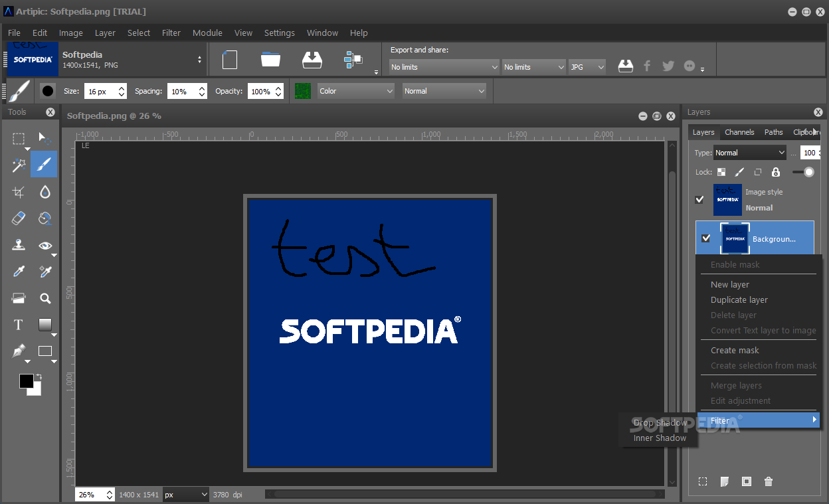This screenshot has width=829, height=504.
Task: Choose the paint bucket fill tool
Action: (45, 218)
